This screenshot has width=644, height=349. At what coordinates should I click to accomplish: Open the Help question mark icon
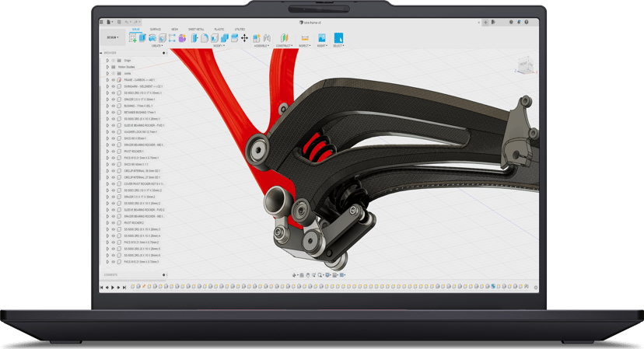pyautogui.click(x=527, y=23)
